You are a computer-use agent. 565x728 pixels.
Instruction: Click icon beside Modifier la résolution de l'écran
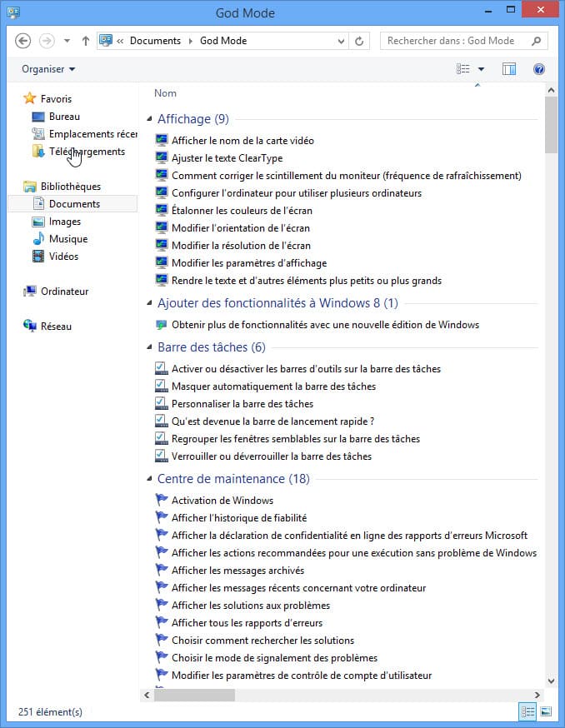coord(161,245)
